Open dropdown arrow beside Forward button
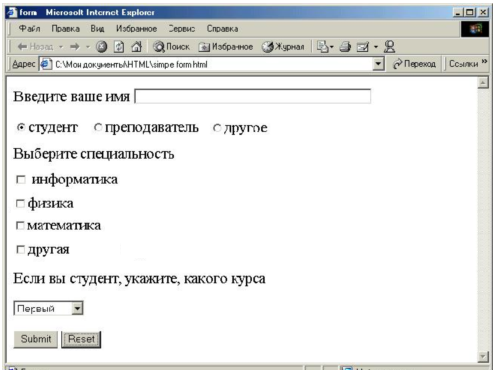The height and width of the screenshot is (370, 496). 88,47
